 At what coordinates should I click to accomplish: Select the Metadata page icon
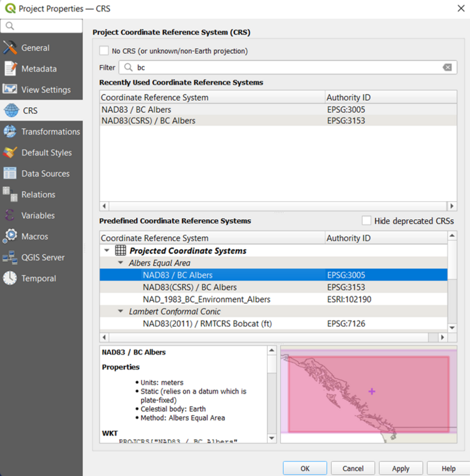point(10,69)
